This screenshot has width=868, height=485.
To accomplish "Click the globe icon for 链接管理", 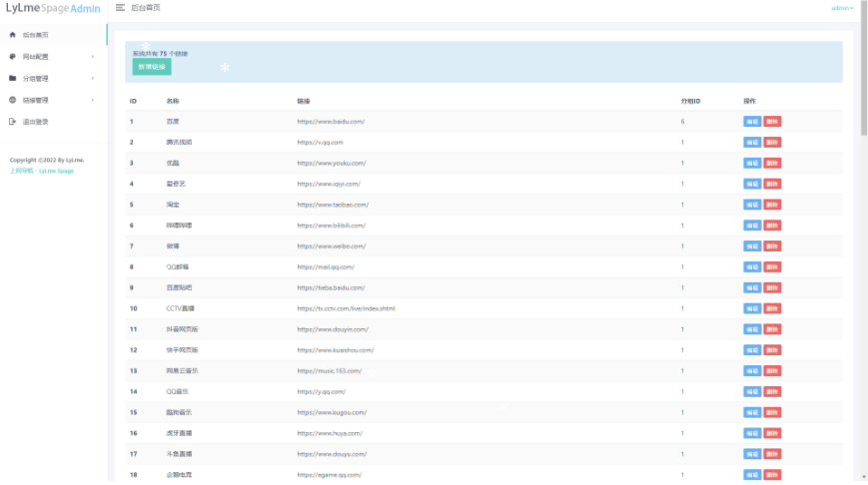I will pos(12,100).
